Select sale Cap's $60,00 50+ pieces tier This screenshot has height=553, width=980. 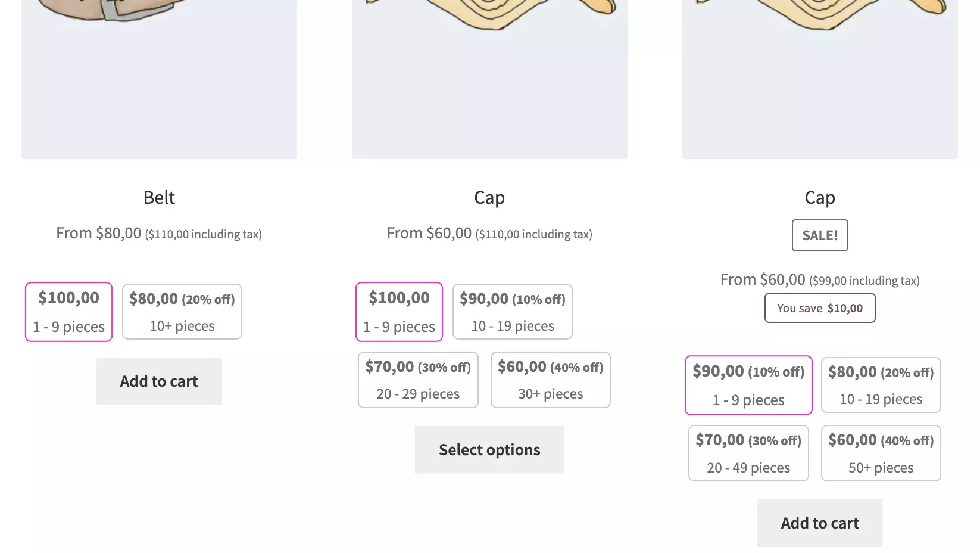(881, 453)
